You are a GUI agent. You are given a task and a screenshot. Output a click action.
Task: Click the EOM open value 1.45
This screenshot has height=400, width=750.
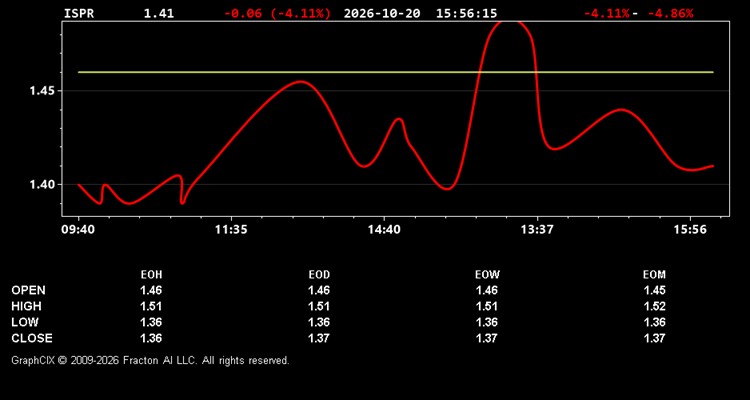click(654, 290)
